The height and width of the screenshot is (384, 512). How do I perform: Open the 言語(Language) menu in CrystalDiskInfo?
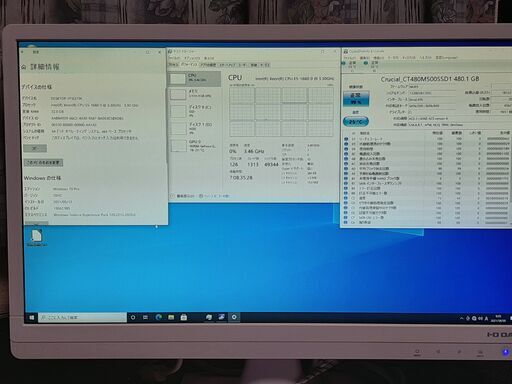tap(447, 58)
